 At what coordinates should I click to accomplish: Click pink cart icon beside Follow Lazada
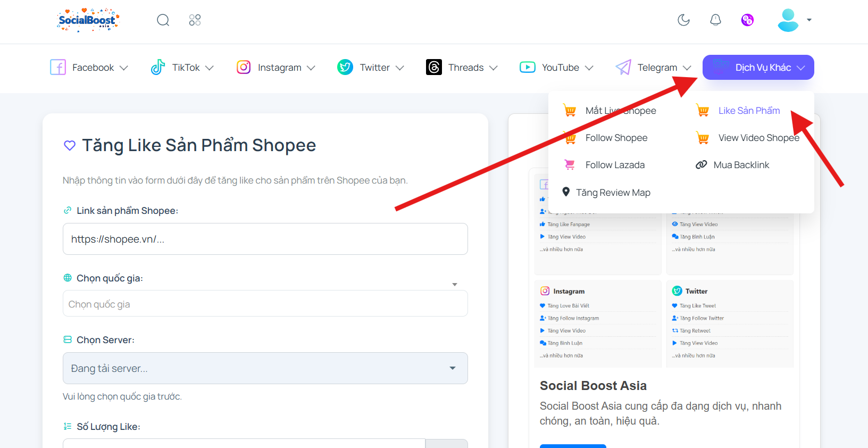coord(570,165)
